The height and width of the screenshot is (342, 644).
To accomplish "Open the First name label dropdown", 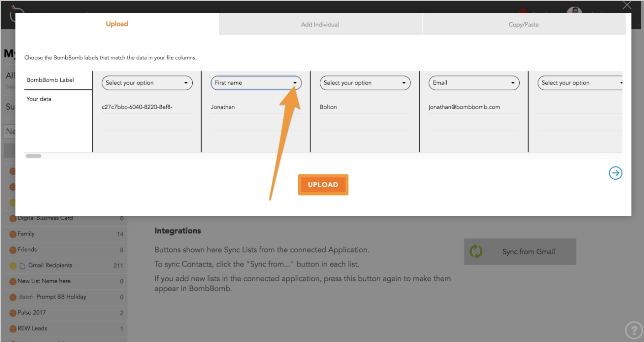I will [x=256, y=83].
